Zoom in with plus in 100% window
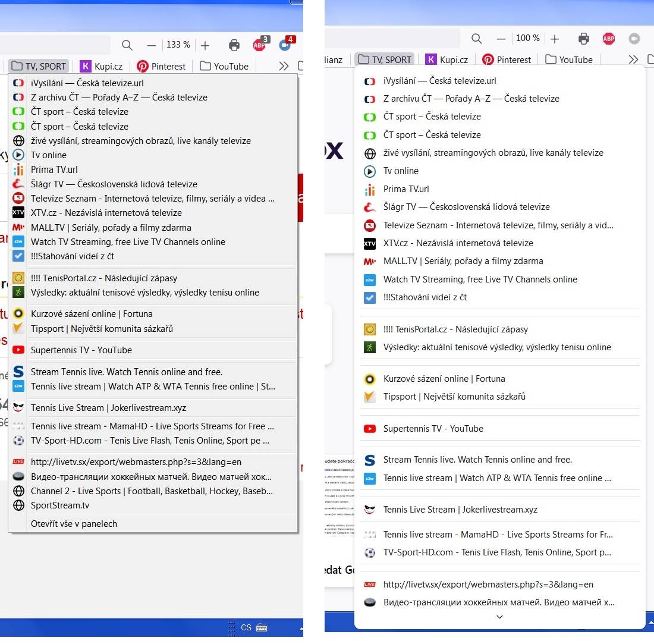The width and height of the screenshot is (654, 644). click(x=554, y=39)
